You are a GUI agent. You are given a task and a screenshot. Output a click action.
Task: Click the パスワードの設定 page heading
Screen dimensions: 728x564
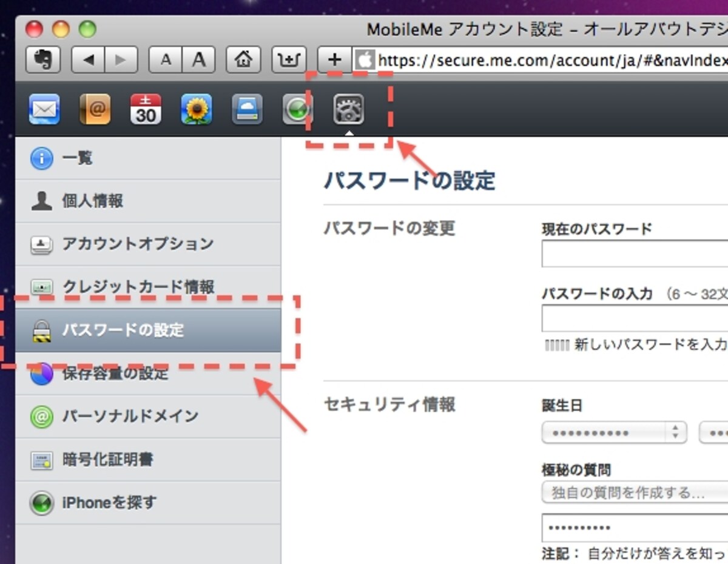[x=409, y=180]
